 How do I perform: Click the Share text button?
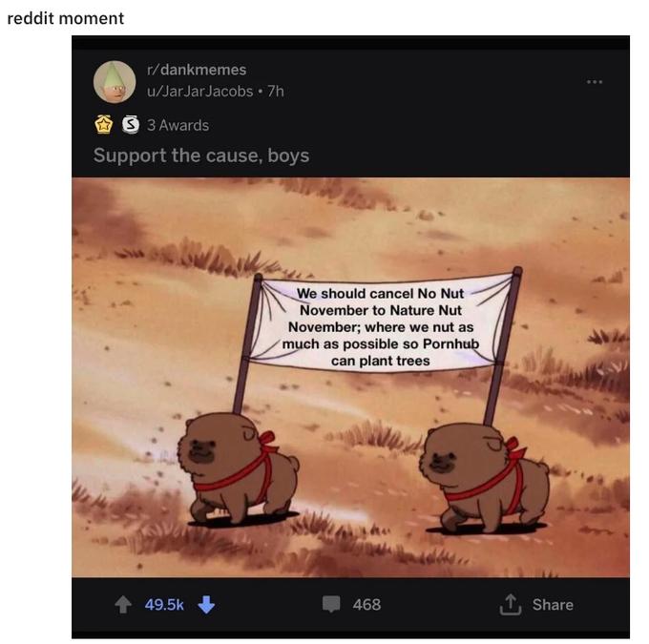click(553, 605)
